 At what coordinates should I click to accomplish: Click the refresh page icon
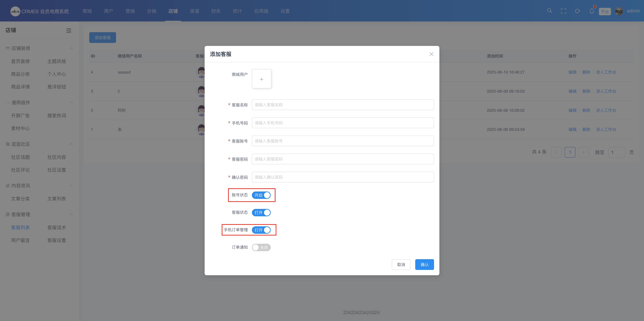[577, 11]
